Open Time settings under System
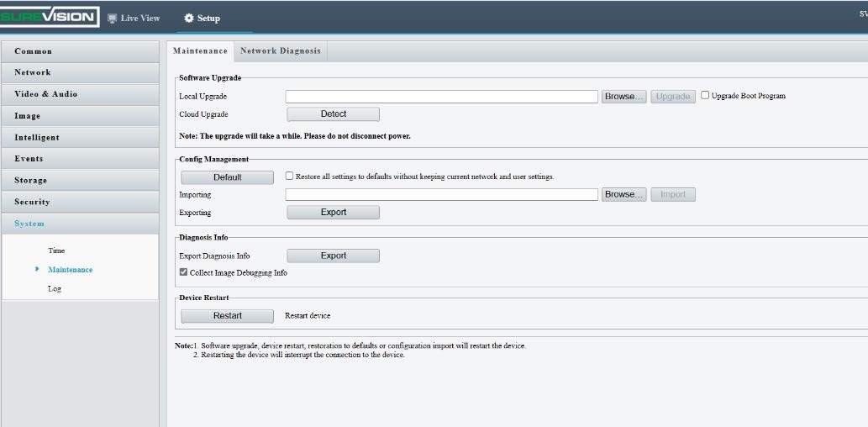The height and width of the screenshot is (427, 868). pos(56,250)
